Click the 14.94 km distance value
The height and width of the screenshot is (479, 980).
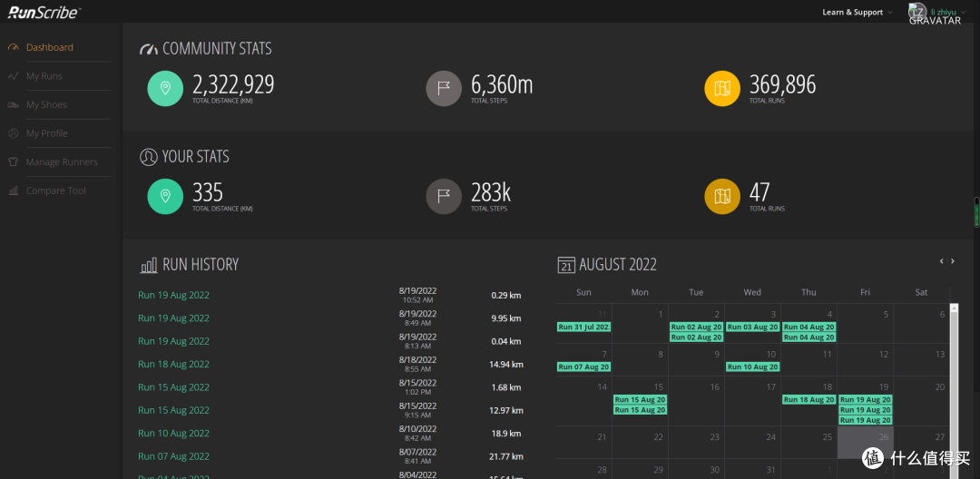point(506,365)
